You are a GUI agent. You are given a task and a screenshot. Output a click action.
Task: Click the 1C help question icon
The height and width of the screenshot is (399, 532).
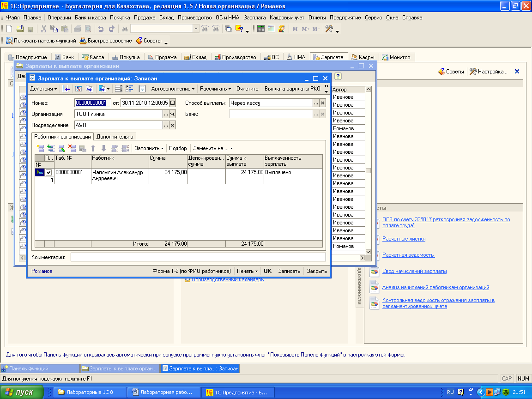click(x=239, y=29)
